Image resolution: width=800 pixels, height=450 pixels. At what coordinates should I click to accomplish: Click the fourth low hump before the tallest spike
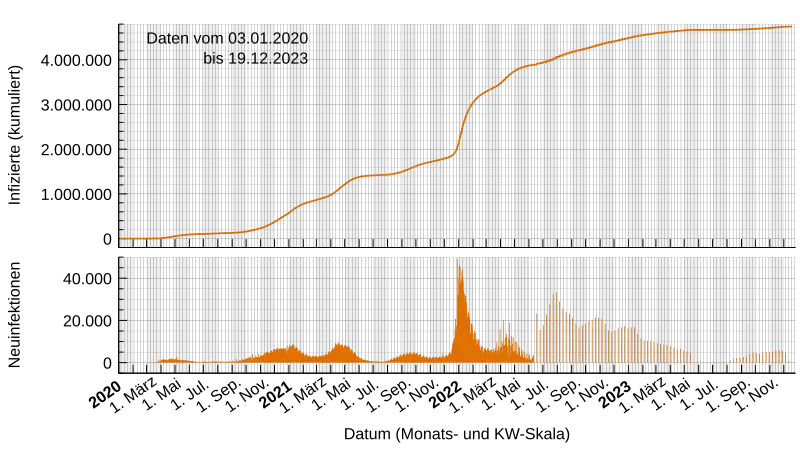point(410,356)
